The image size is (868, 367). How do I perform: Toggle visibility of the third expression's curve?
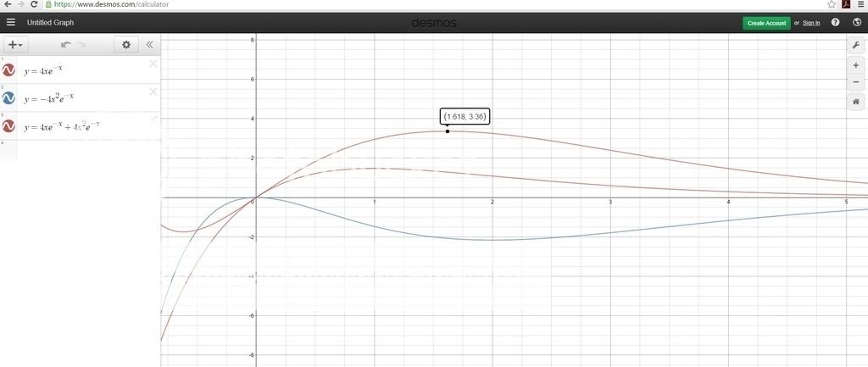coord(8,125)
